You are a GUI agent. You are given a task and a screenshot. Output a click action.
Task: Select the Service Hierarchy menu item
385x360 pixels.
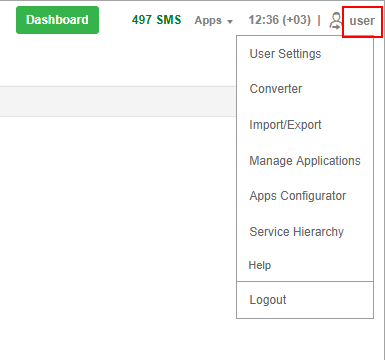click(x=296, y=232)
